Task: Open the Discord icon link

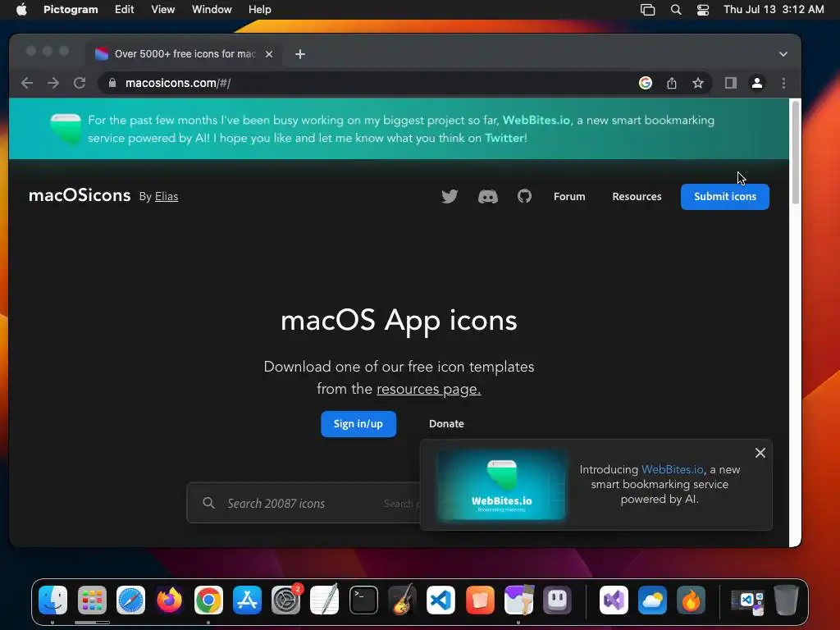Action: click(487, 197)
